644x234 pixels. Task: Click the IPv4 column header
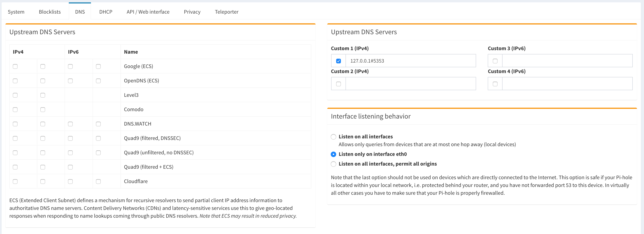pos(18,52)
